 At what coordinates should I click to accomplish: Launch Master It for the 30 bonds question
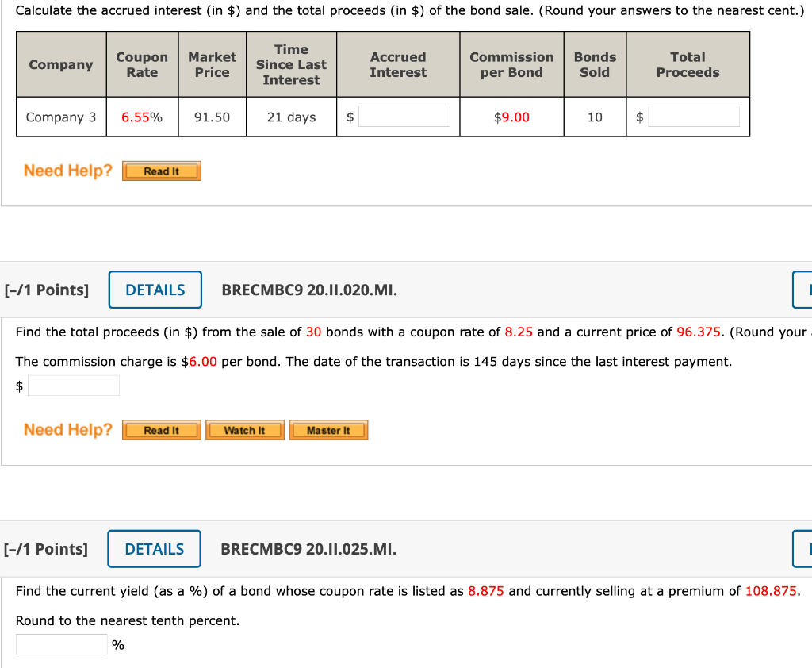(x=328, y=429)
